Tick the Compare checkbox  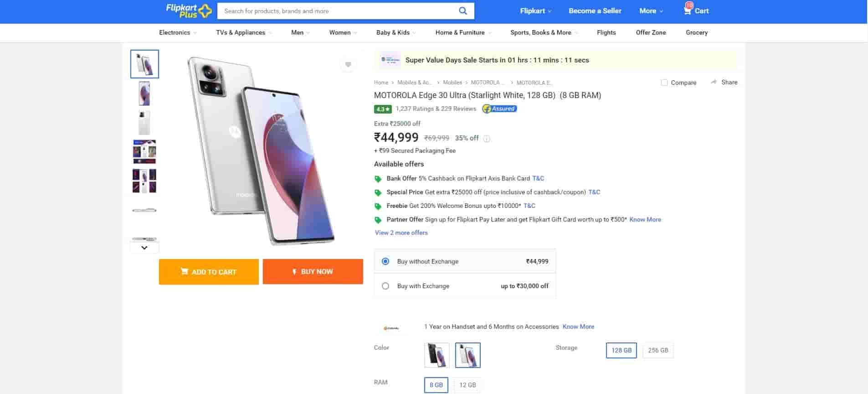[664, 83]
